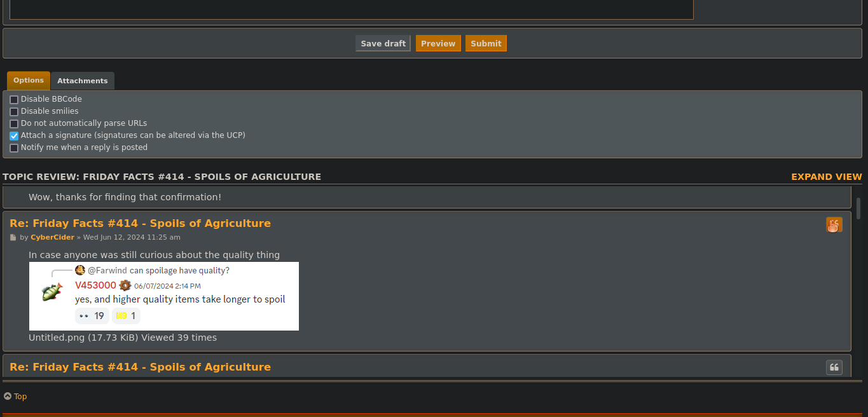Screen dimensions: 868x417
Task: Expand the topic review via EXPAND VIEW
Action: [x=826, y=177]
